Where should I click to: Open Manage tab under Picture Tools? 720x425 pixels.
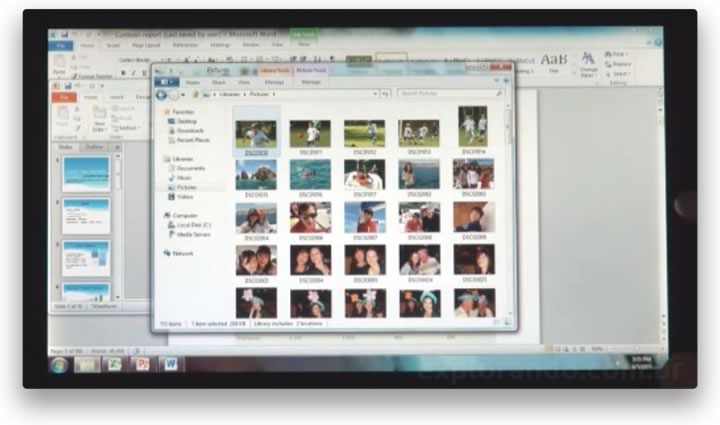tap(311, 83)
